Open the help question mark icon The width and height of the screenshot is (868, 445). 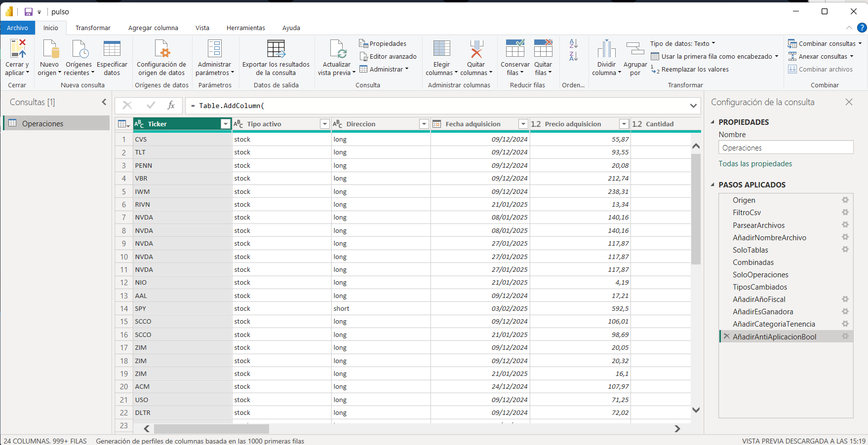coord(862,28)
